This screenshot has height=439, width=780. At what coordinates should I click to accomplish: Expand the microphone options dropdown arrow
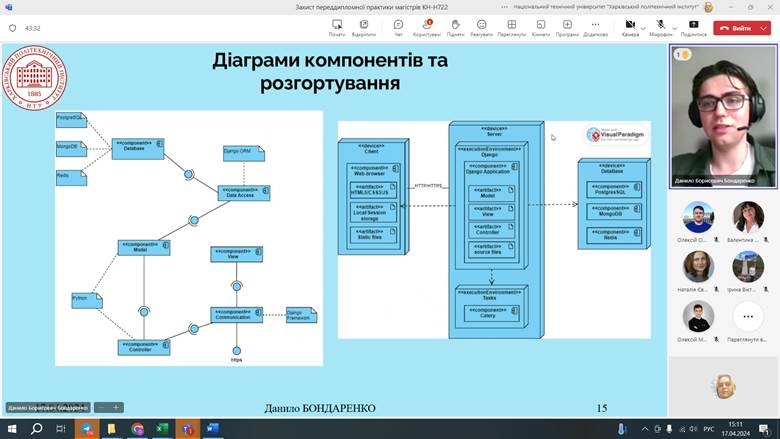tap(673, 24)
